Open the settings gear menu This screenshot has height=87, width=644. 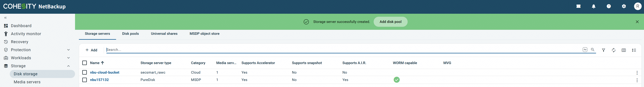(x=624, y=7)
